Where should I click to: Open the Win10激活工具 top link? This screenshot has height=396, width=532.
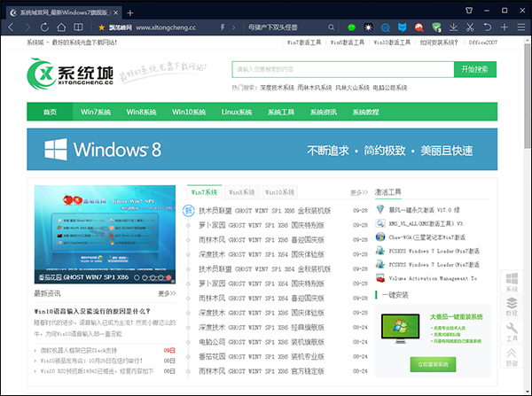pyautogui.click(x=392, y=43)
